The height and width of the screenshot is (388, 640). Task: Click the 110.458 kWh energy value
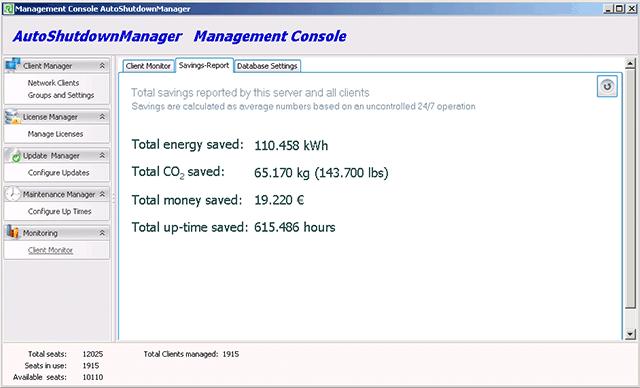point(291,145)
